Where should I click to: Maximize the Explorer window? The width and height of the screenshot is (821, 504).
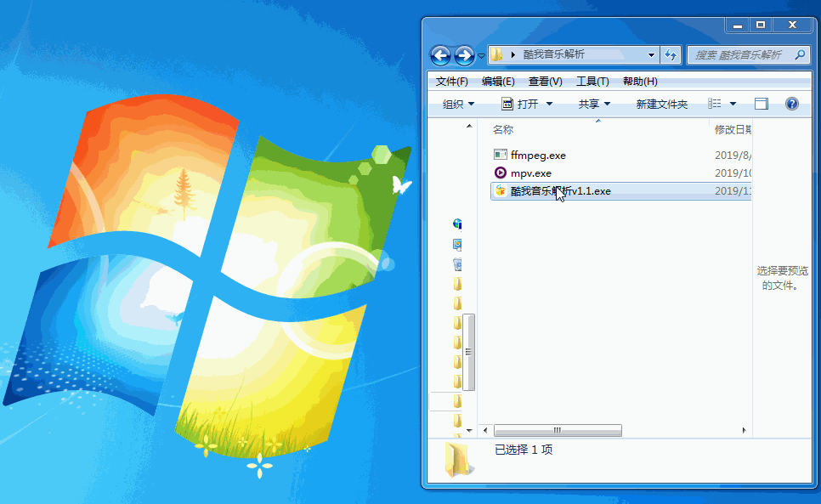761,25
